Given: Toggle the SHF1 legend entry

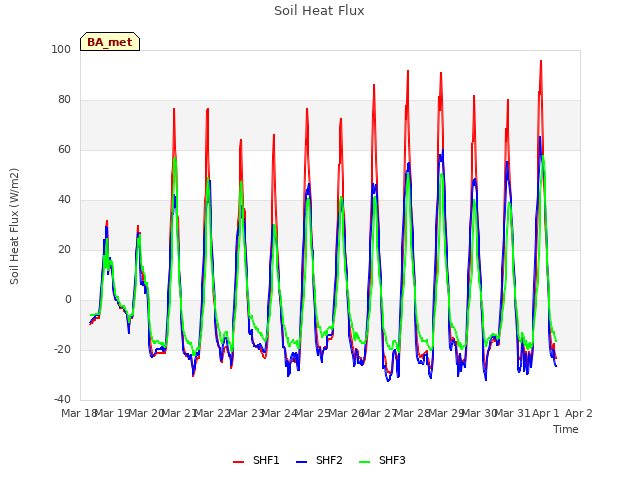Looking at the screenshot, I should tap(256, 460).
